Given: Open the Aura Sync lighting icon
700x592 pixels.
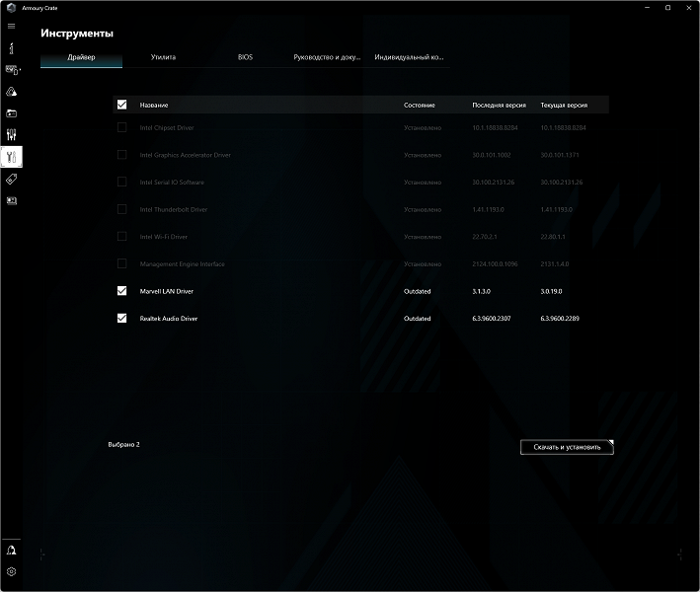Looking at the screenshot, I should pyautogui.click(x=11, y=92).
